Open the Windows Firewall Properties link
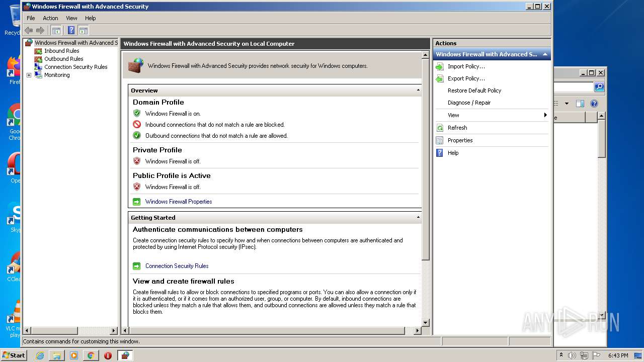644x362 pixels. click(179, 202)
